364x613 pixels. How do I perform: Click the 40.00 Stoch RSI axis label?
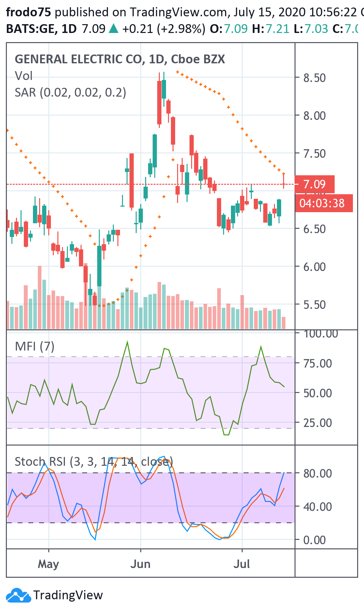317,507
